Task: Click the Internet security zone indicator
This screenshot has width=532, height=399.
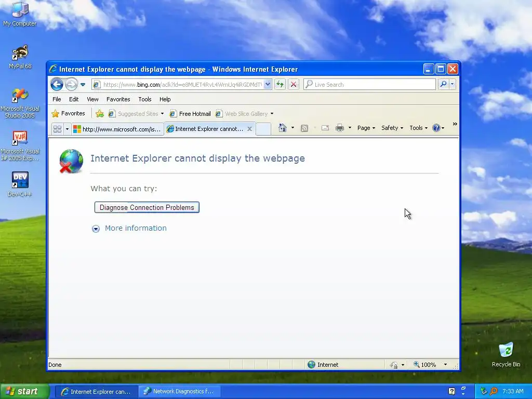Action: click(323, 365)
